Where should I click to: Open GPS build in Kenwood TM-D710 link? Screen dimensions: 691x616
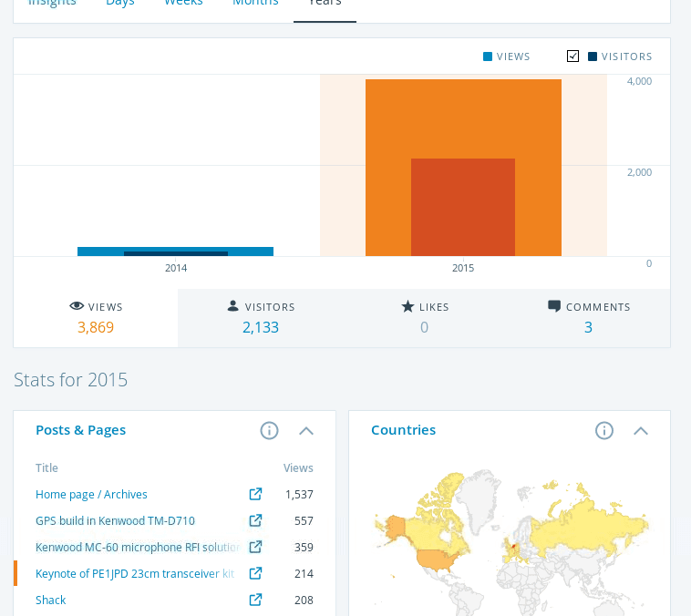115,521
